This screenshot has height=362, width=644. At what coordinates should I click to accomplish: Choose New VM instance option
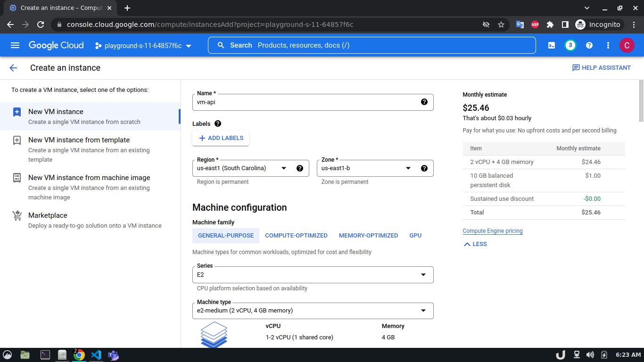pos(90,116)
